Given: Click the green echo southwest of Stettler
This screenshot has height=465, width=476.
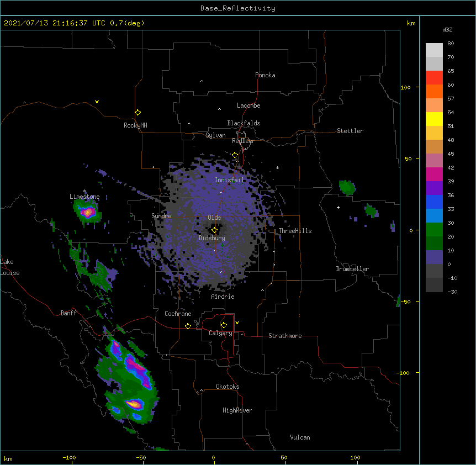Looking at the screenshot, I should [347, 187].
